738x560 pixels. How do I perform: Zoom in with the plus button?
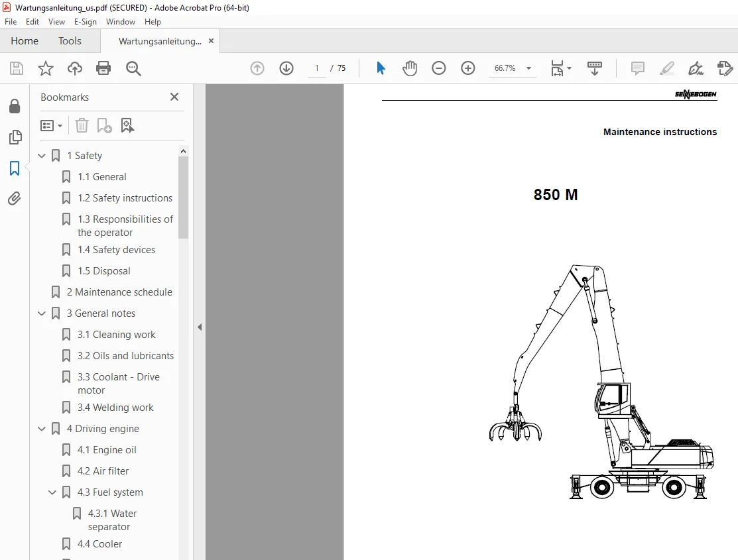(x=468, y=68)
